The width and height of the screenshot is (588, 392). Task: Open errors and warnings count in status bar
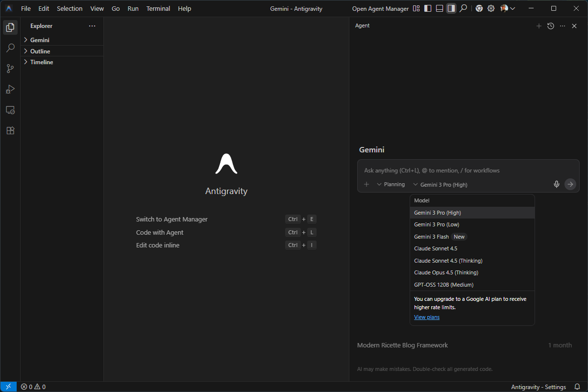tap(33, 387)
